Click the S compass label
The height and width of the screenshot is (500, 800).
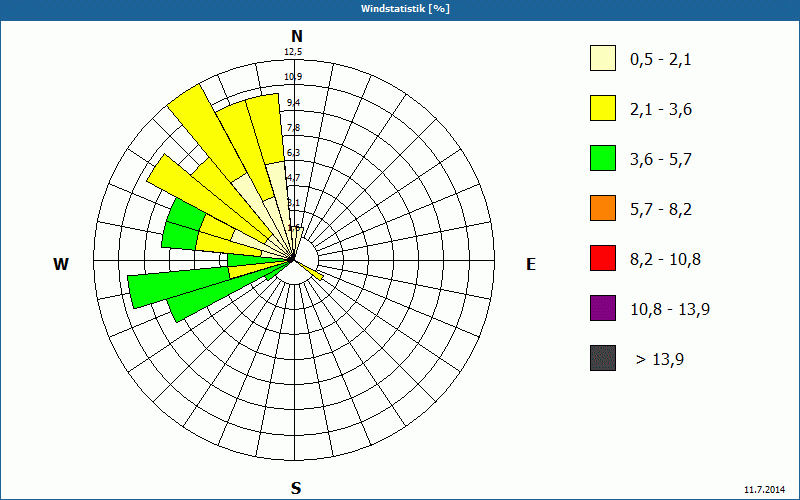point(296,488)
